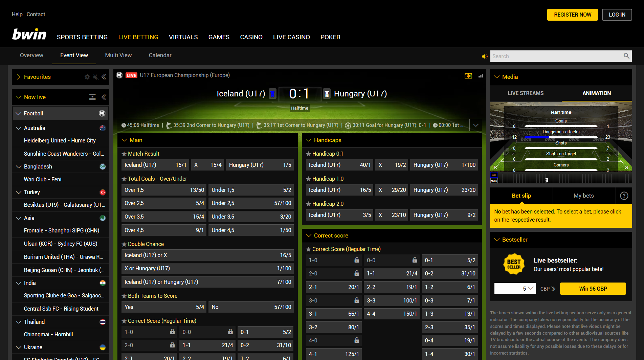The height and width of the screenshot is (360, 644).
Task: Click the Bangladesh globe icon
Action: (103, 166)
